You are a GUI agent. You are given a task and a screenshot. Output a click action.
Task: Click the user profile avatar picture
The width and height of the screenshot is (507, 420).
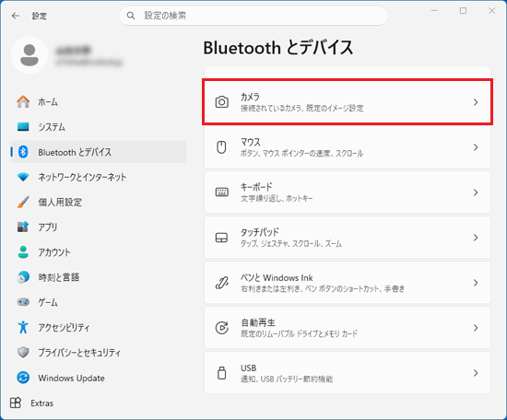29,55
